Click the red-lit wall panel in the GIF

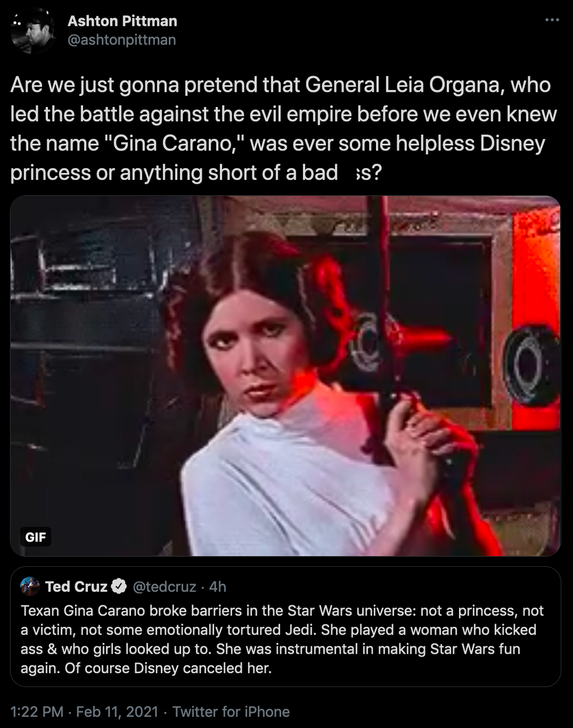click(536, 316)
